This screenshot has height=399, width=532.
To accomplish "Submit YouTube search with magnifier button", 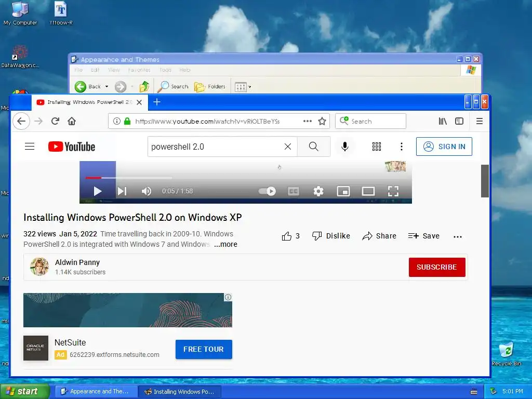I will [x=314, y=147].
